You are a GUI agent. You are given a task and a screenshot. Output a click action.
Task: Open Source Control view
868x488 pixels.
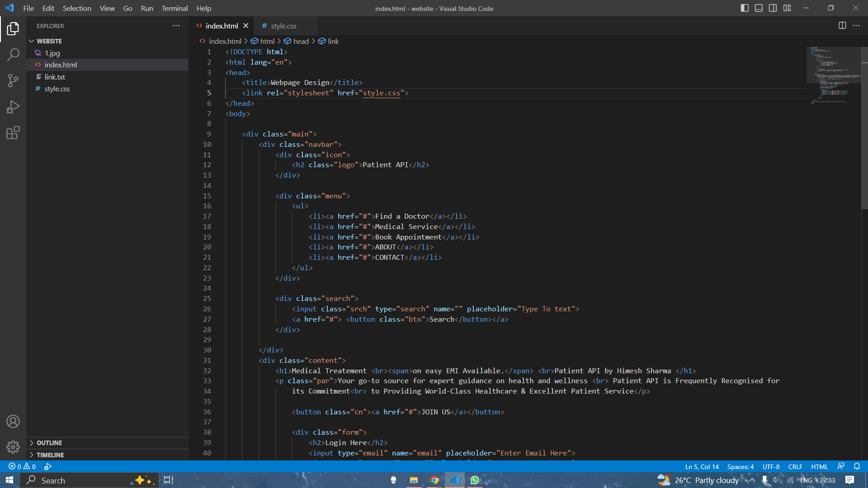13,81
